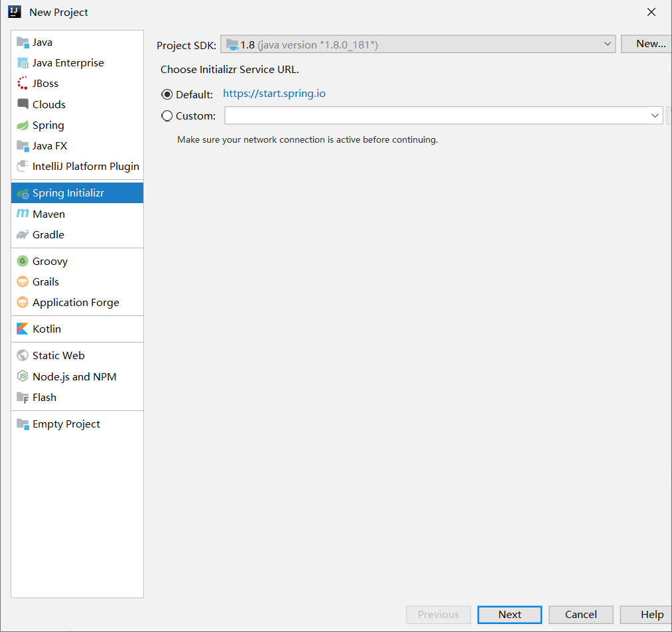Click the Next button

[x=509, y=615]
